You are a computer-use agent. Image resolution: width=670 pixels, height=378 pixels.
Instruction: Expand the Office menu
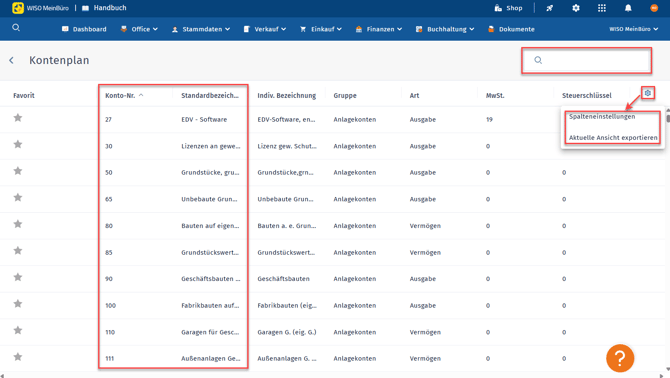coord(139,29)
